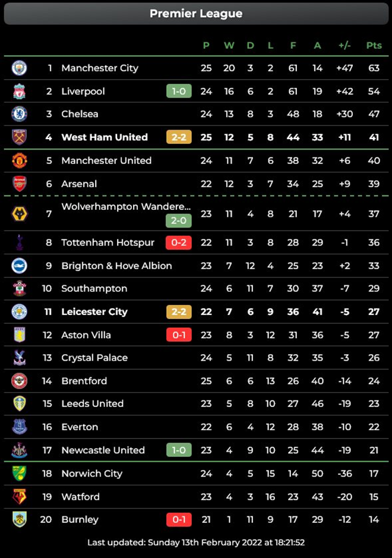Screen dimensions: 392x558
Task: Open West Ham's 2-2 score badge
Action: (178, 137)
